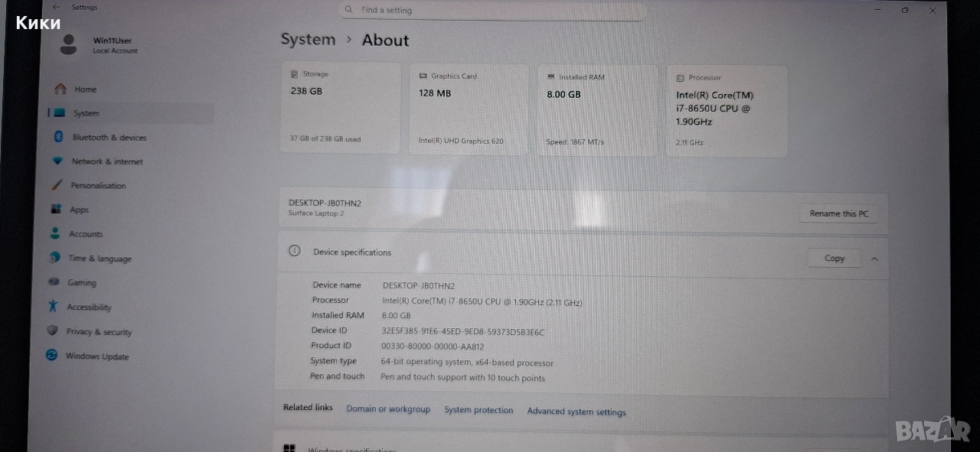
Task: Click the Windows Update refresh icon
Action: 51,356
